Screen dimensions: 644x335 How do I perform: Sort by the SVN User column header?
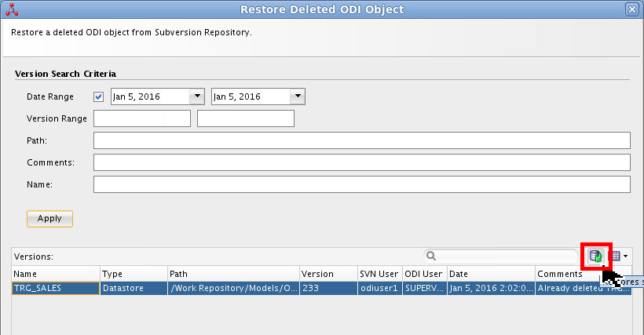point(380,274)
